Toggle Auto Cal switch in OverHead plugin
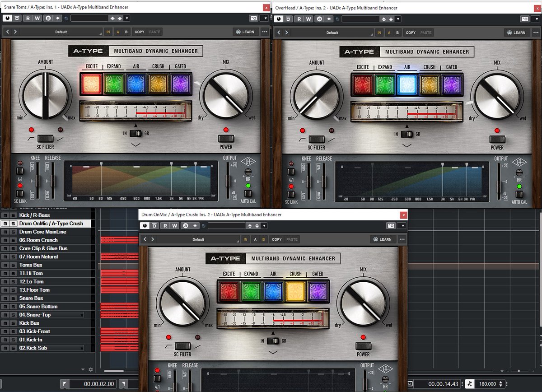 519,194
